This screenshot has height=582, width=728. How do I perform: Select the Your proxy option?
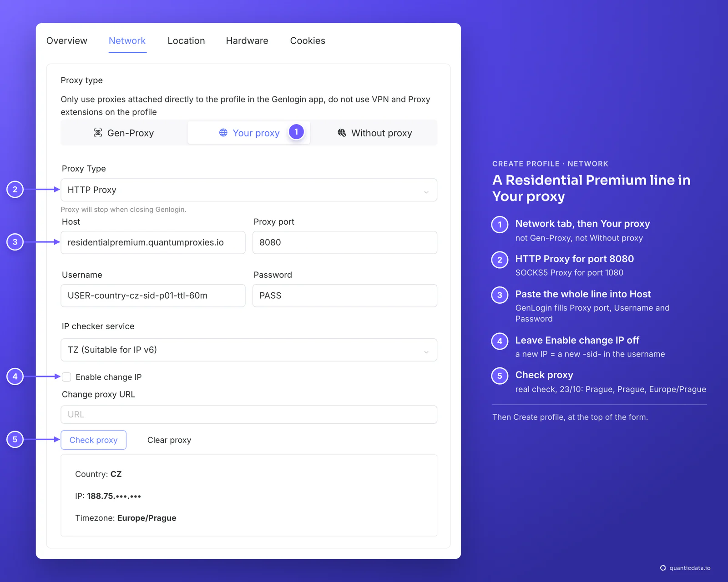point(249,133)
